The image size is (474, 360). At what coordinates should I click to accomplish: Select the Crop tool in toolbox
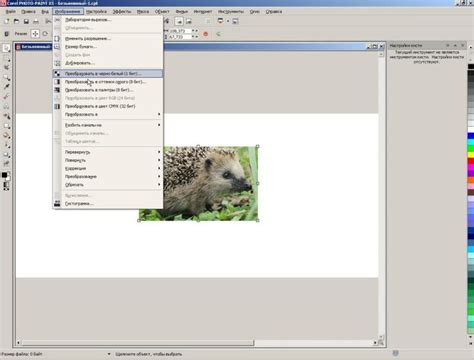point(6,68)
